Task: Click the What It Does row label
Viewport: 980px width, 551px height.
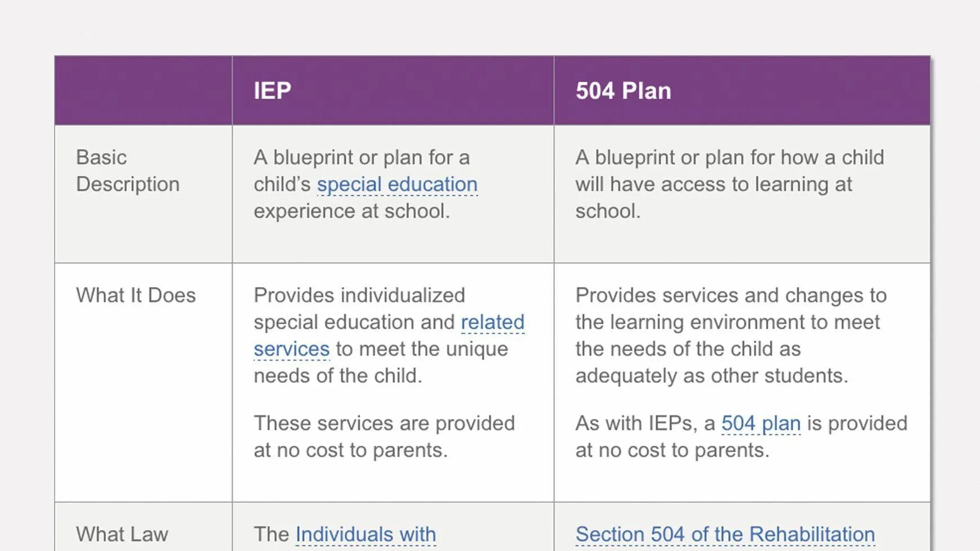Action: pyautogui.click(x=136, y=295)
